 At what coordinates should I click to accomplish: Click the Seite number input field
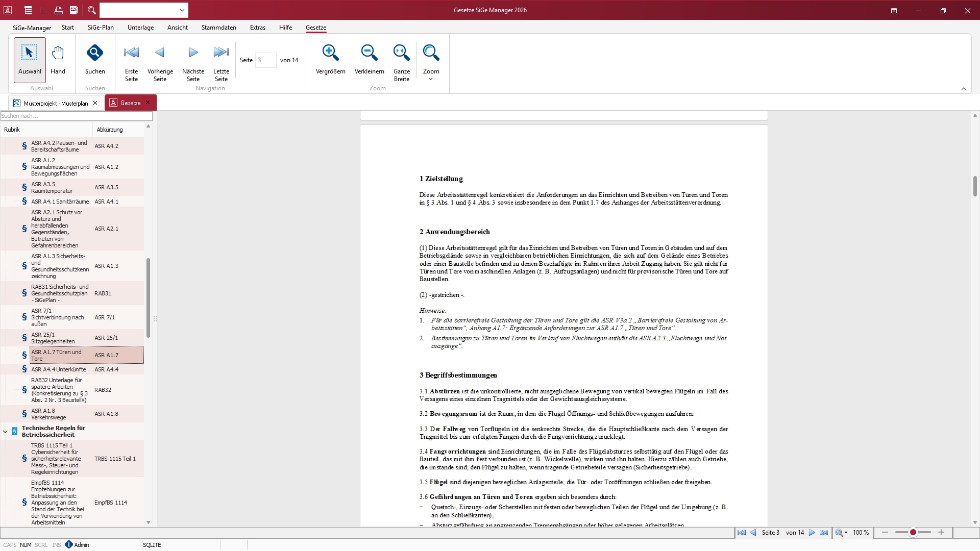coord(265,60)
